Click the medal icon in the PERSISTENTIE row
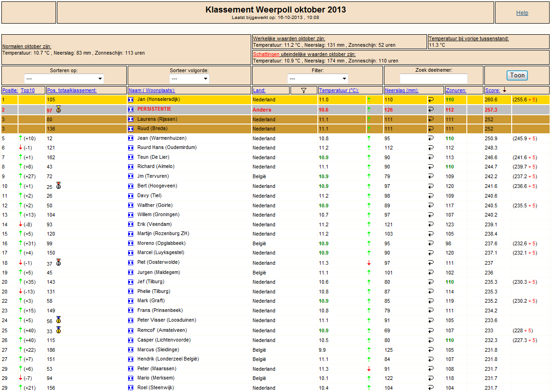Screen dimensions: 551x392 pos(59,109)
